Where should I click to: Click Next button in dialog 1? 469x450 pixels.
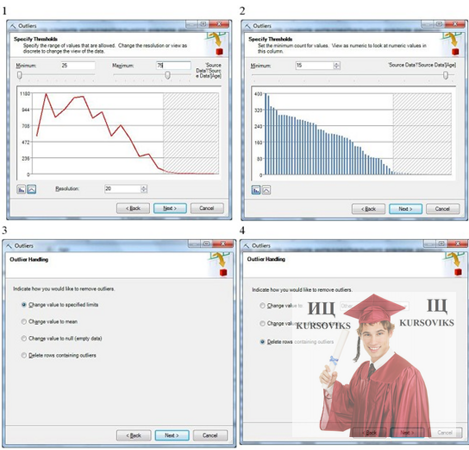click(170, 208)
